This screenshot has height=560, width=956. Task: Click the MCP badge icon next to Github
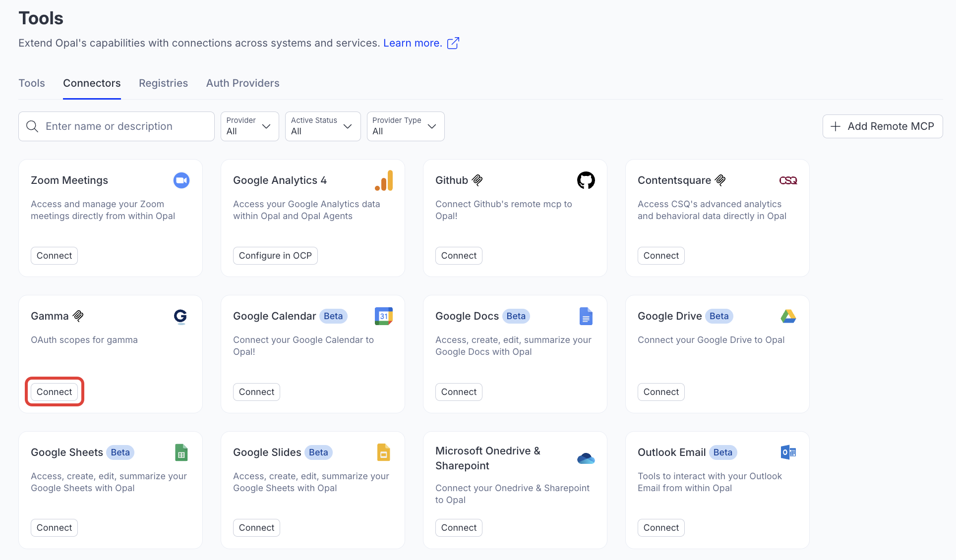tap(477, 180)
